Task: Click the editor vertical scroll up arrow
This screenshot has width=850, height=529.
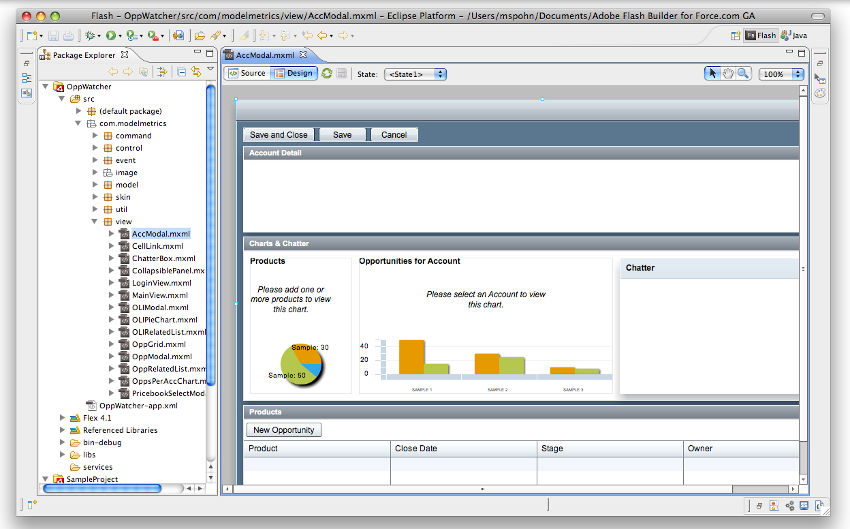Action: coord(803,91)
